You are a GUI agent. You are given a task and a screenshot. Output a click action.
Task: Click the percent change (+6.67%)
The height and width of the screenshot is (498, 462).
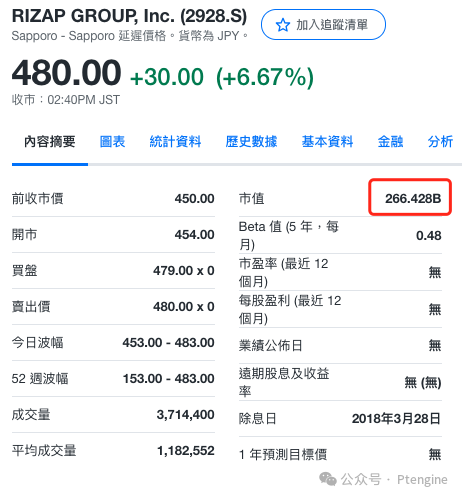[265, 77]
